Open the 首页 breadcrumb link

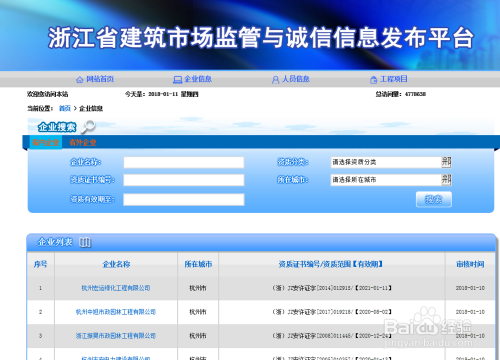click(65, 108)
